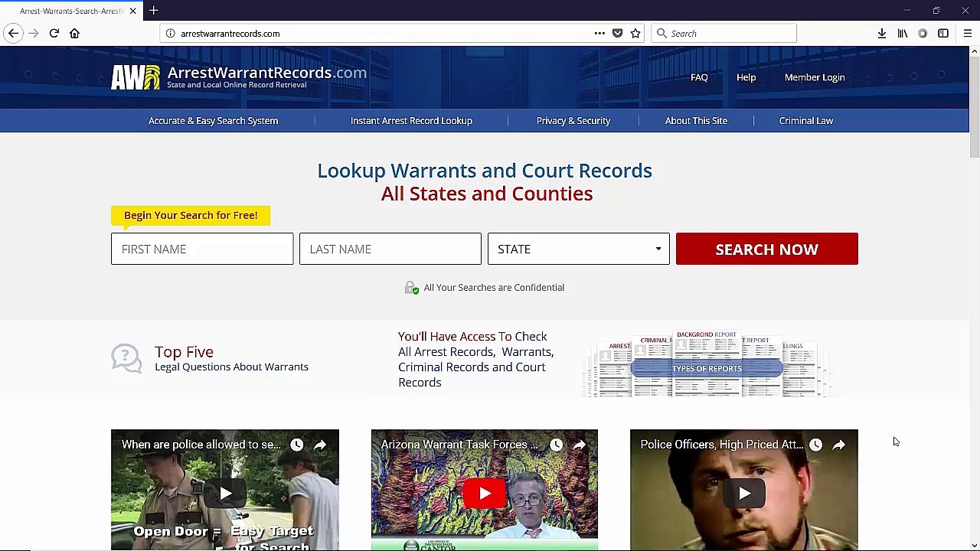This screenshot has height=551, width=980.
Task: Click the AWR site logo
Action: coord(136,77)
